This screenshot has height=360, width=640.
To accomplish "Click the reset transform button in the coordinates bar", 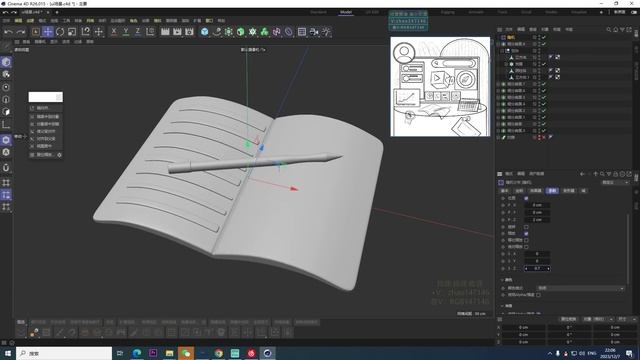I will 568,319.
